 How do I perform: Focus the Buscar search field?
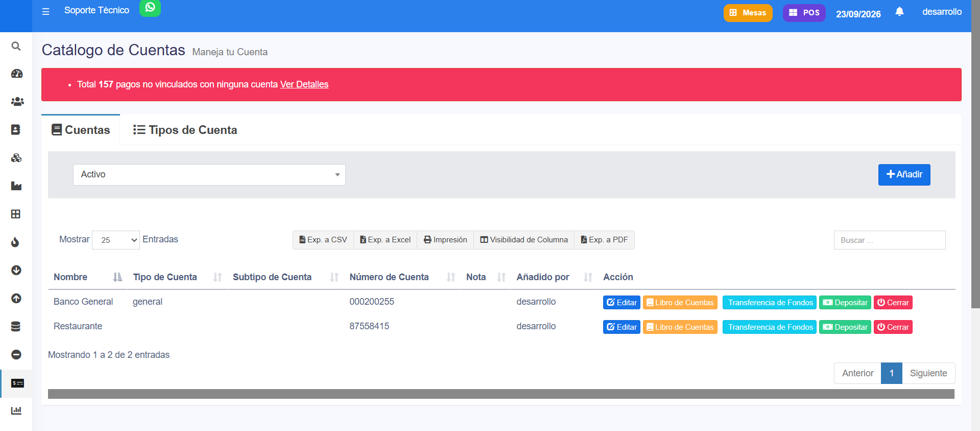[890, 240]
